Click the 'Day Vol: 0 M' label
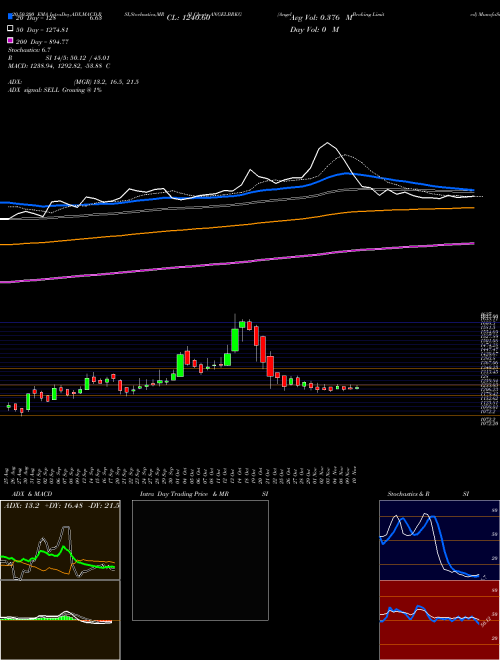Screen dimensions: 500x660 tap(314, 29)
